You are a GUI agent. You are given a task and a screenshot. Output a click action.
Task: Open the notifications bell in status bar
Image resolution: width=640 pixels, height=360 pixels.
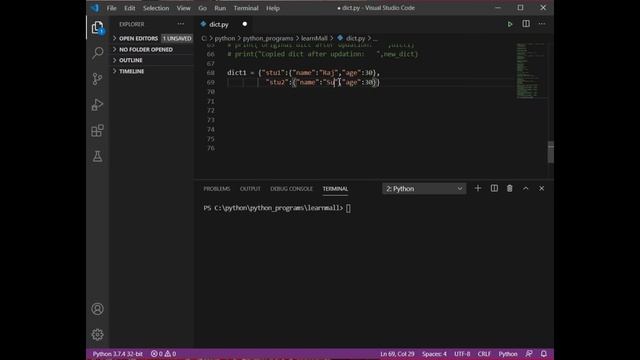[x=544, y=354]
